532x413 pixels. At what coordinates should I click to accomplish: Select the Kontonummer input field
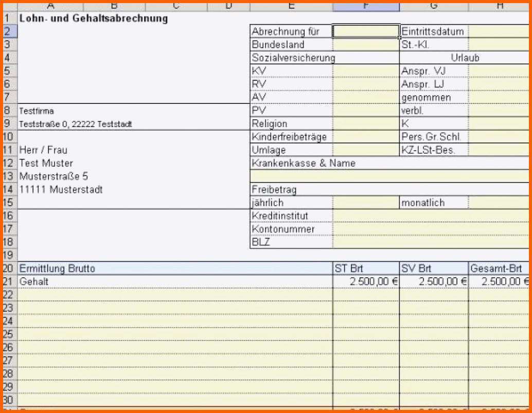pos(431,229)
